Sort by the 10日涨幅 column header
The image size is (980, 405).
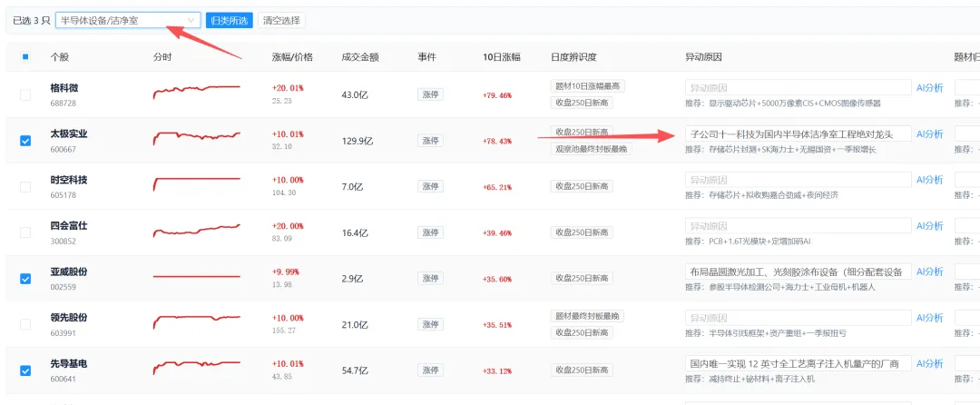pos(501,57)
